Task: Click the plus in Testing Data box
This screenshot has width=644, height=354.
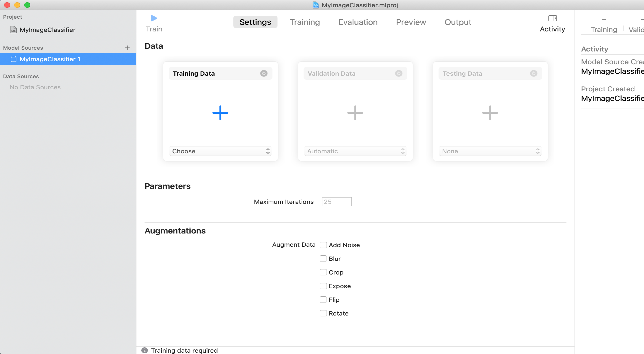Action: click(490, 113)
